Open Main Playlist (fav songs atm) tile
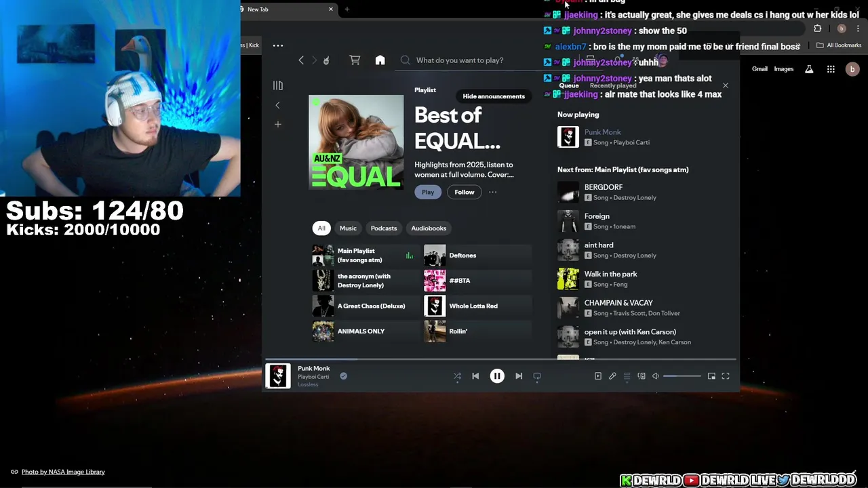 click(365, 256)
